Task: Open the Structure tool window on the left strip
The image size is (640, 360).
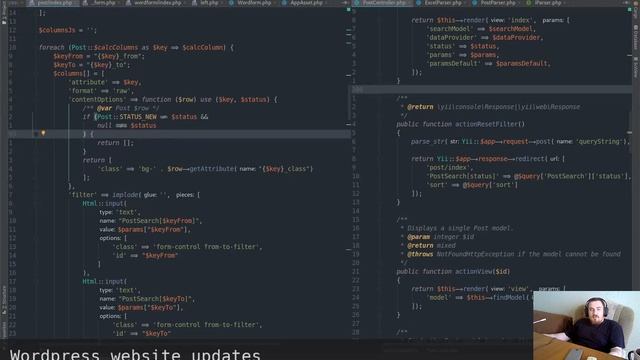Action: 4,300
